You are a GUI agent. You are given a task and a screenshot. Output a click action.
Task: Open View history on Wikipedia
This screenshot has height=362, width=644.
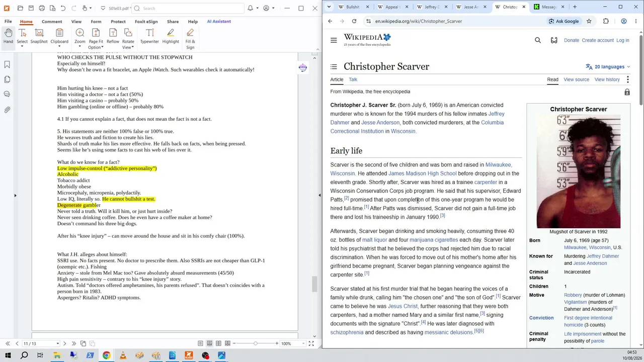tap(607, 79)
